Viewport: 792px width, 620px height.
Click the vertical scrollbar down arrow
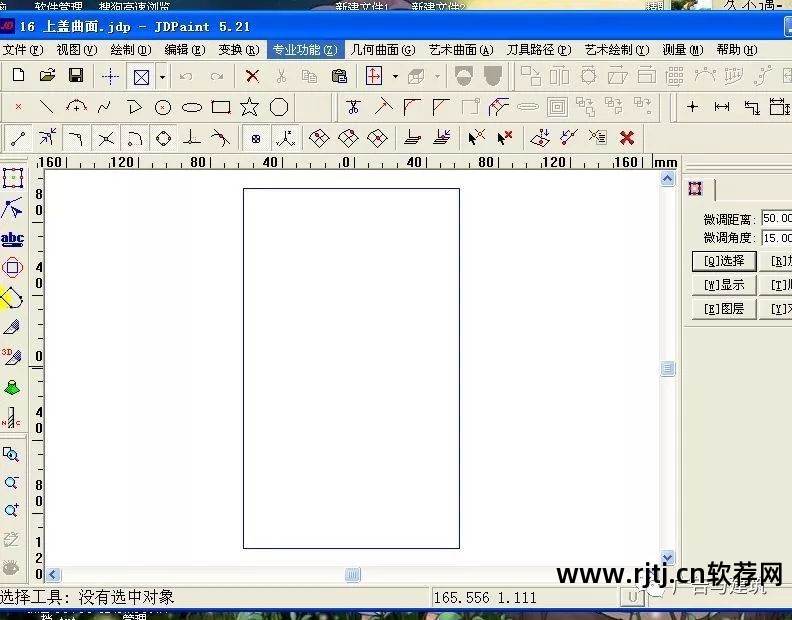coord(667,557)
